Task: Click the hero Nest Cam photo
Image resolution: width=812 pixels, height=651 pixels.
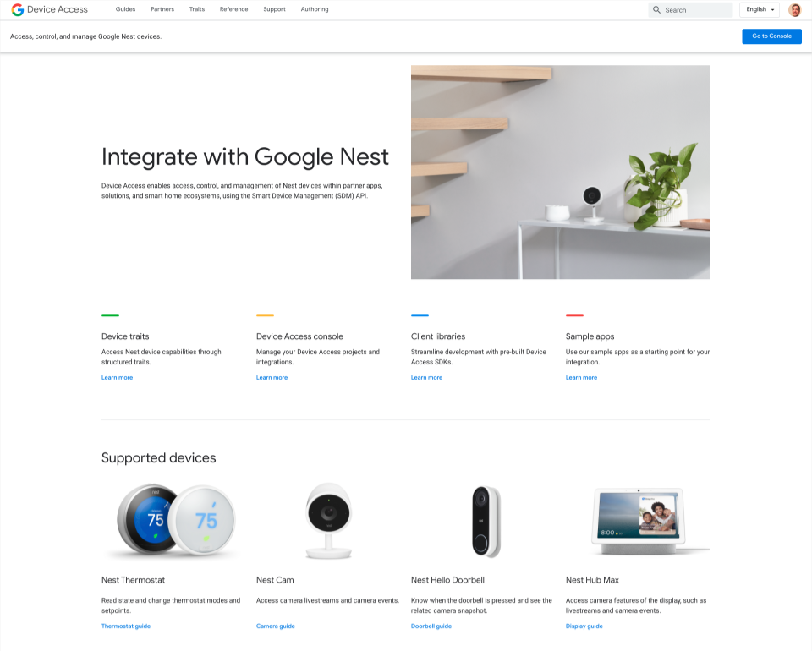Action: click(560, 172)
